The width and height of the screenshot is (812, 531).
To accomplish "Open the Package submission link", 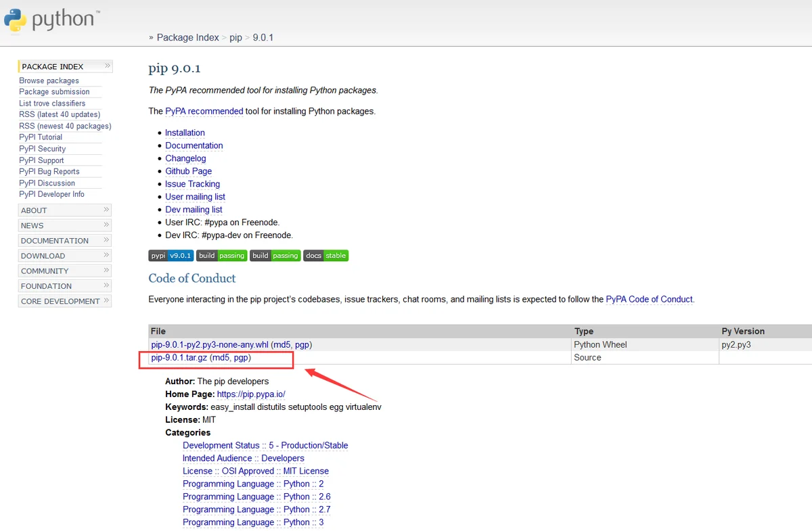I will [x=54, y=92].
